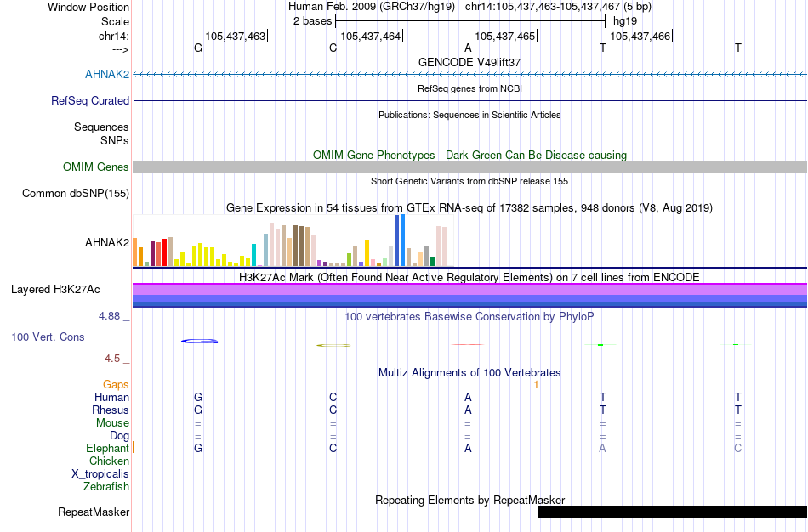Click the RepeatMasker track label
The height and width of the screenshot is (532, 808).
(94, 512)
